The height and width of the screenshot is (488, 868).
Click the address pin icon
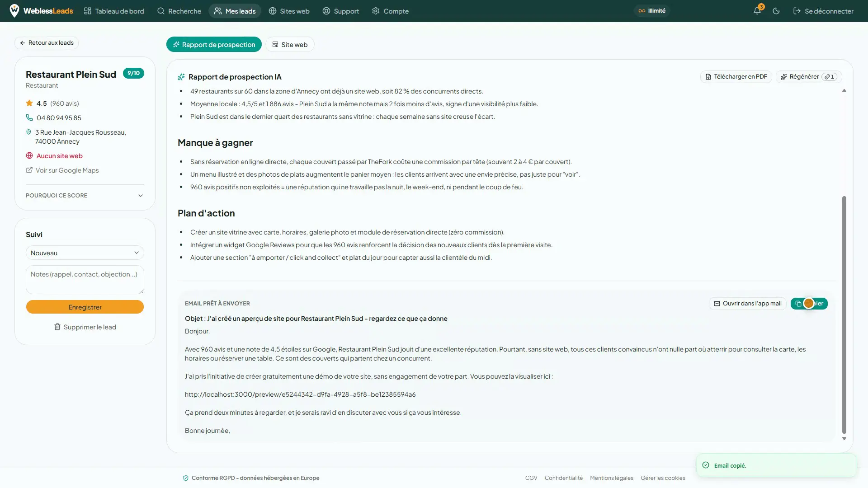(x=29, y=132)
